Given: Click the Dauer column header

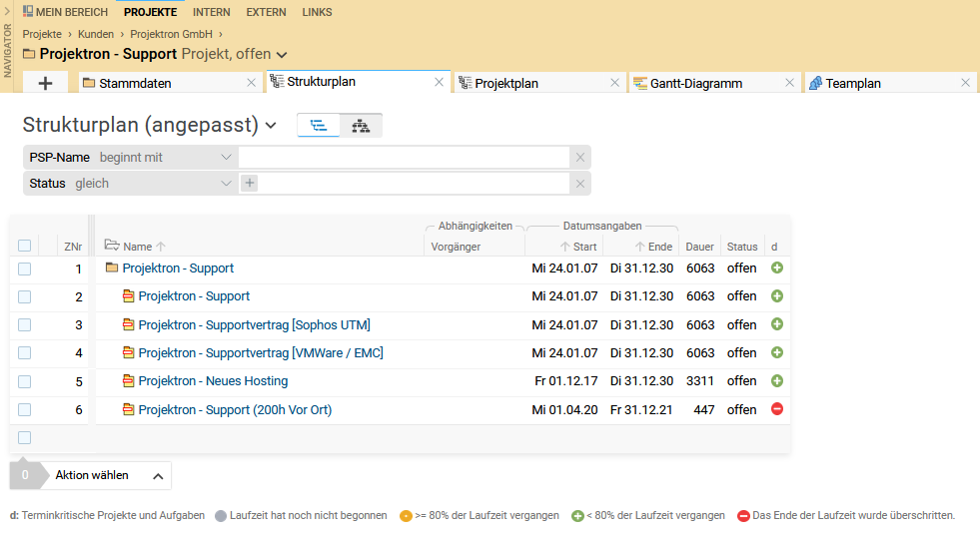Looking at the screenshot, I should [699, 247].
